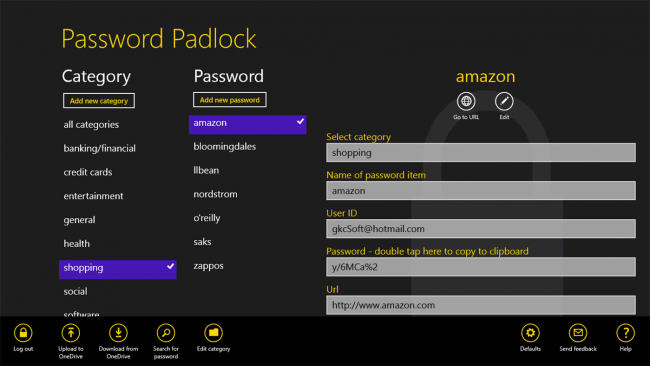Open Search for password
The image size is (650, 366).
(166, 333)
